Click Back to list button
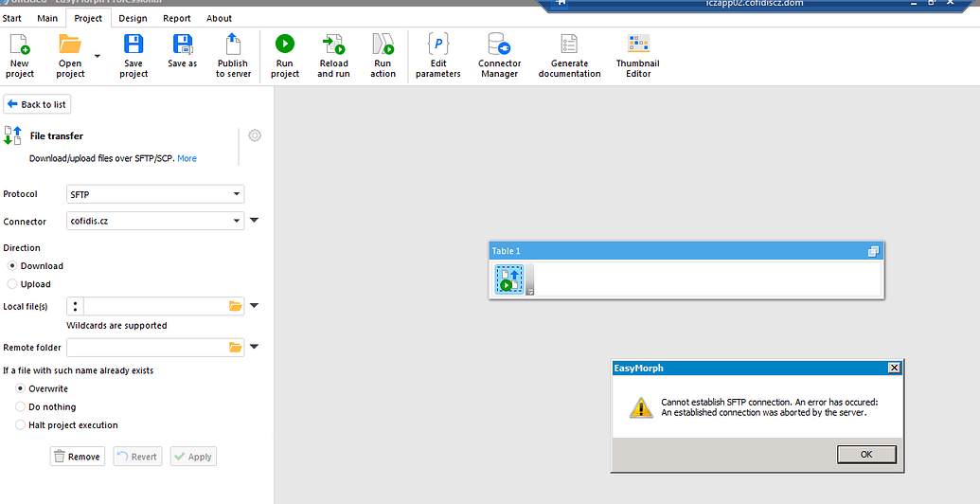980x504 pixels. tap(37, 104)
